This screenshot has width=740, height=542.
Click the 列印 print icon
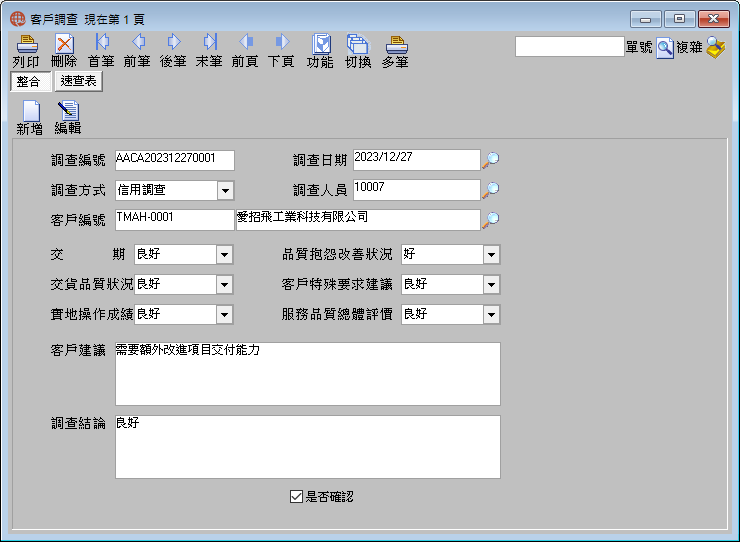coord(27,43)
